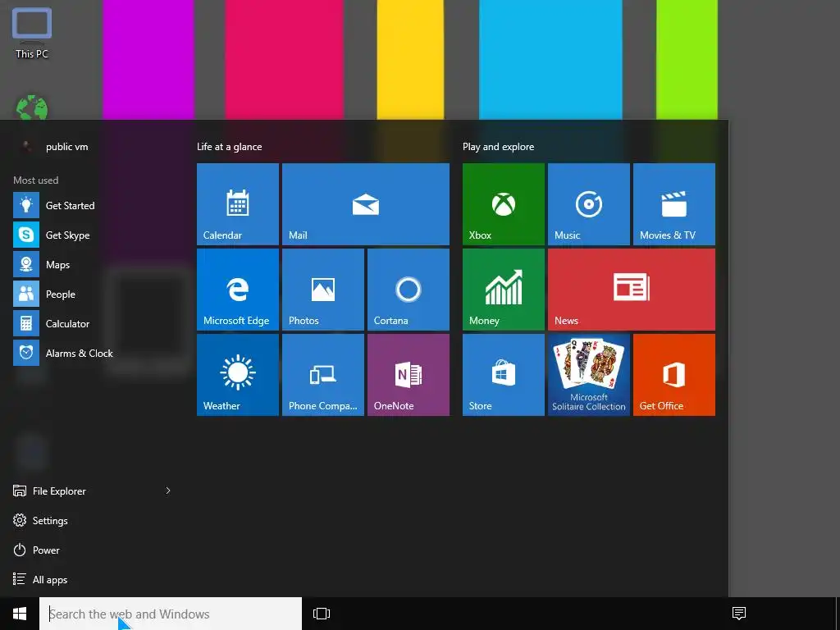Open Task View on the taskbar
The height and width of the screenshot is (630, 840).
322,614
